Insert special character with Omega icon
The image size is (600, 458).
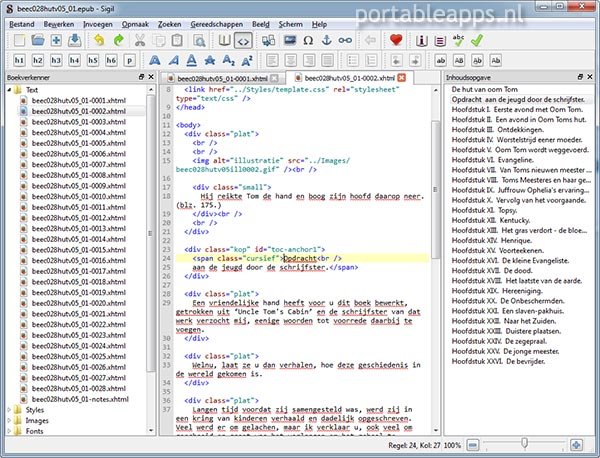(x=309, y=41)
